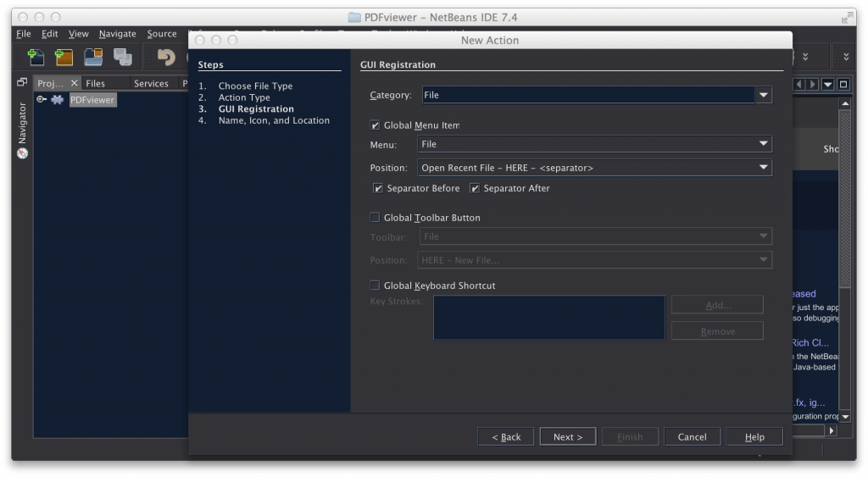Click the < Back button
The image size is (868, 477).
pyautogui.click(x=506, y=436)
